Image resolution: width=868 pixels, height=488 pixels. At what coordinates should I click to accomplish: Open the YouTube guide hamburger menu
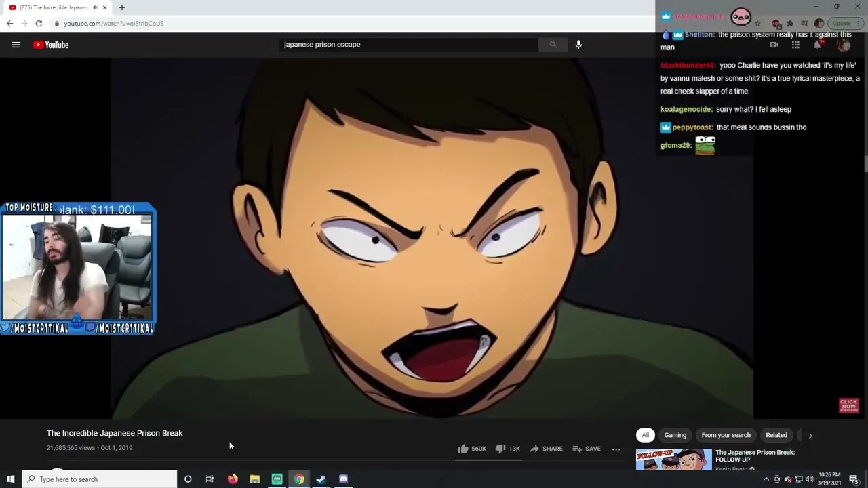[16, 45]
